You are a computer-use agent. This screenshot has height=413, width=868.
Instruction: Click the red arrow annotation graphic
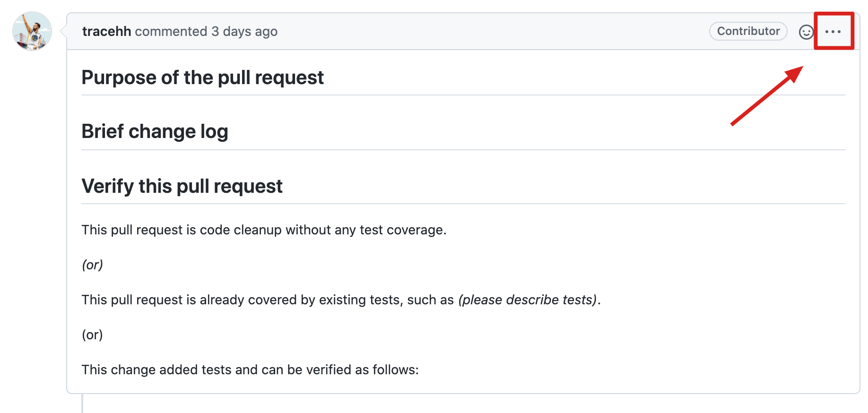(x=767, y=95)
